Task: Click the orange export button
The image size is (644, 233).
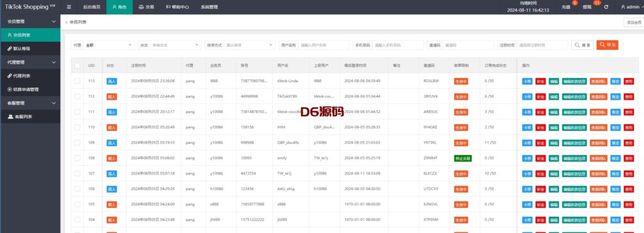Action: pos(608,45)
